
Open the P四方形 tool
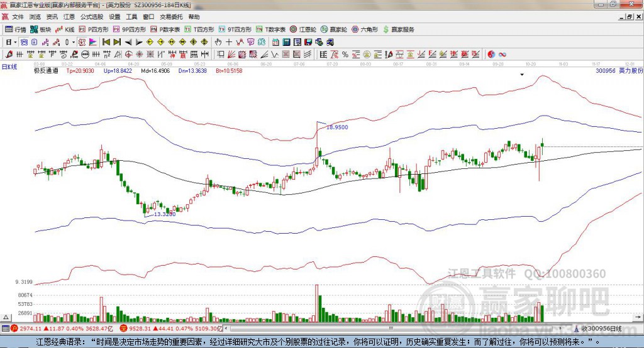[94, 30]
